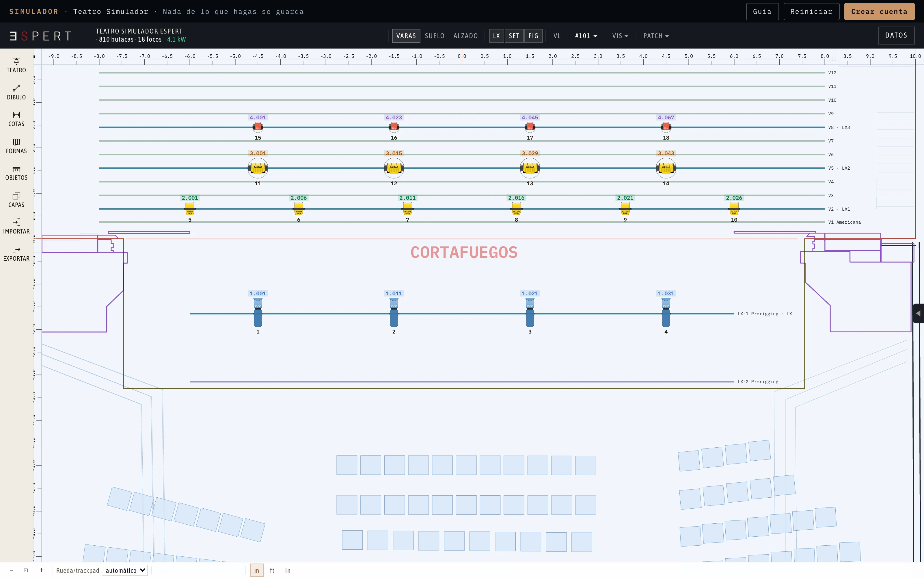
Task: Open the #101 dropdown
Action: [586, 36]
